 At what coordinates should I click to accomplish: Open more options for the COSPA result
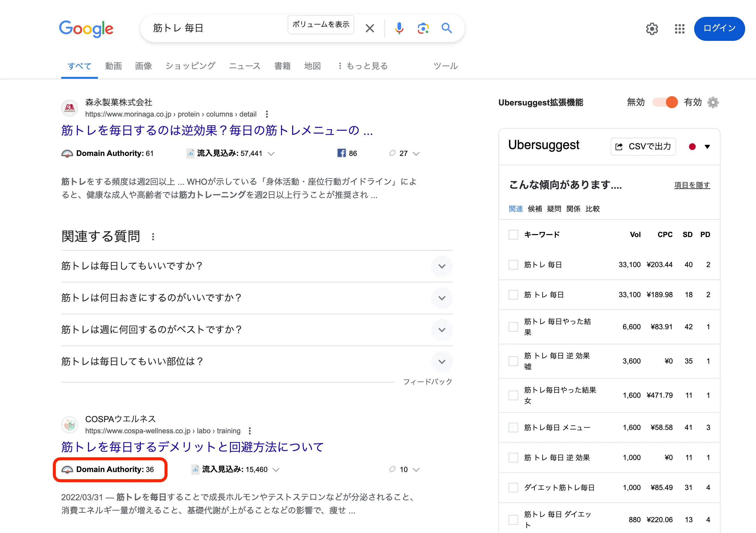[250, 431]
